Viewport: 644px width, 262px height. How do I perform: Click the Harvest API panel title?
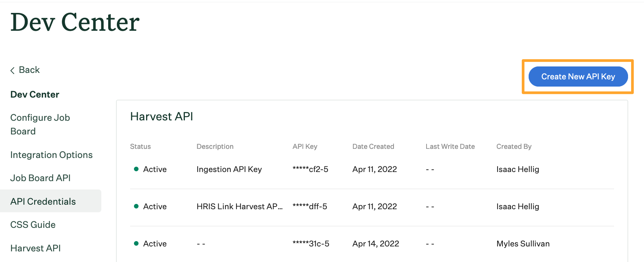(x=161, y=117)
